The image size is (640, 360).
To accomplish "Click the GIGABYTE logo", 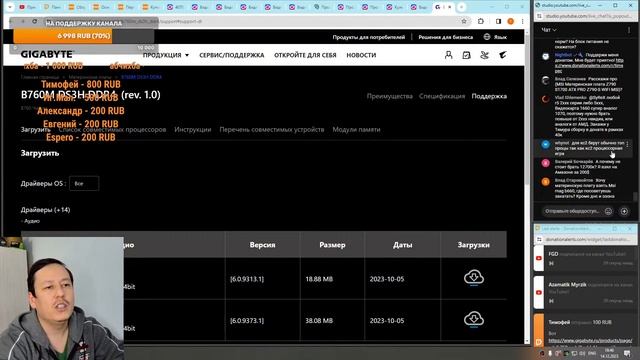I will (47, 54).
